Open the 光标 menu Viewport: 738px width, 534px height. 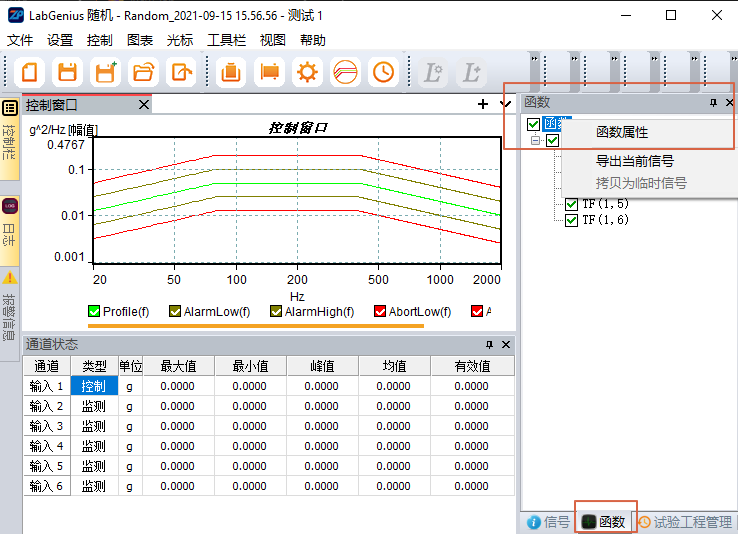[180, 40]
